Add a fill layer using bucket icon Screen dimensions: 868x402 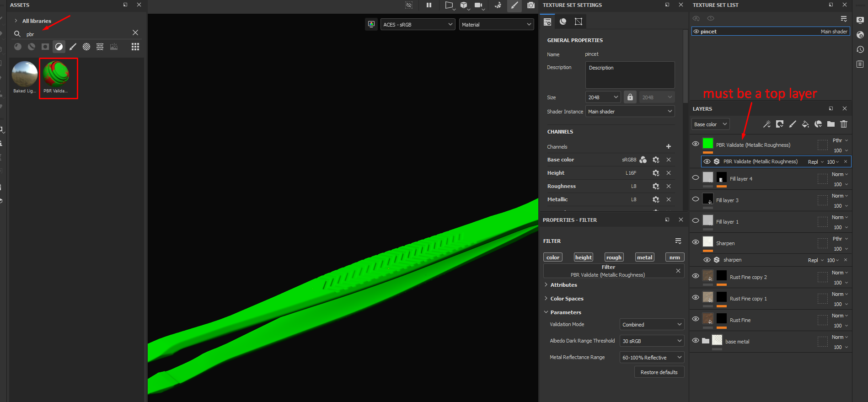[805, 124]
